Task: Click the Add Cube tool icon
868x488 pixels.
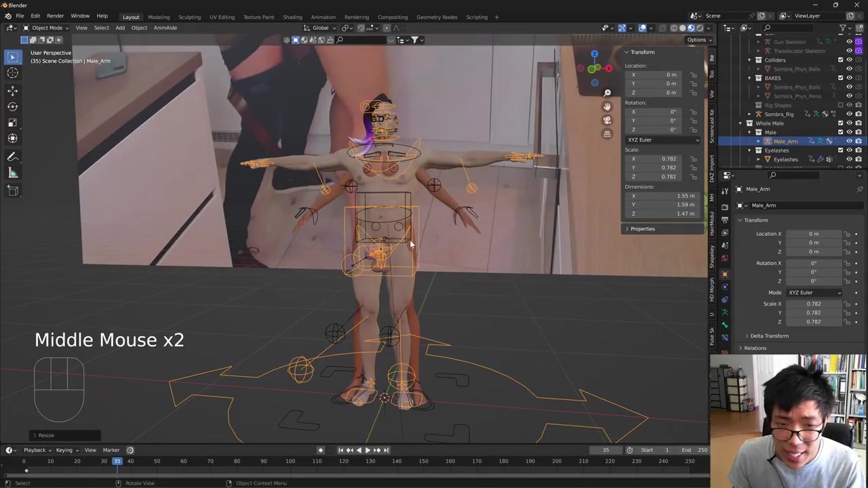Action: click(12, 190)
